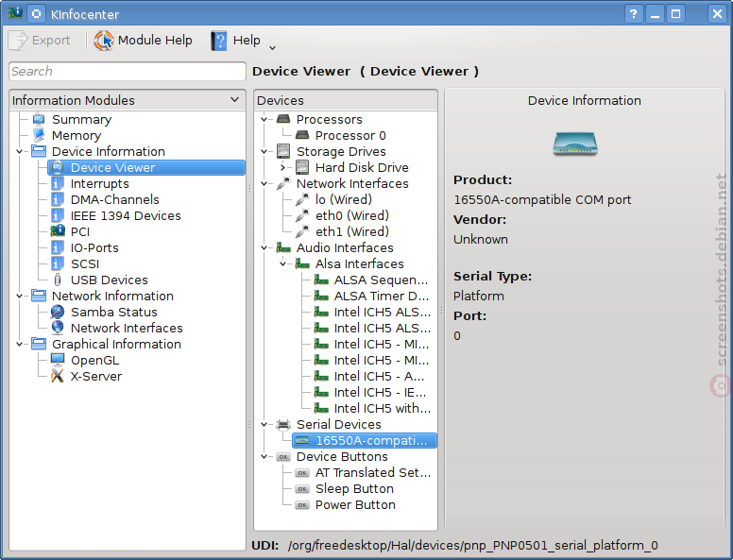Click the Module Help button label

[x=155, y=41]
